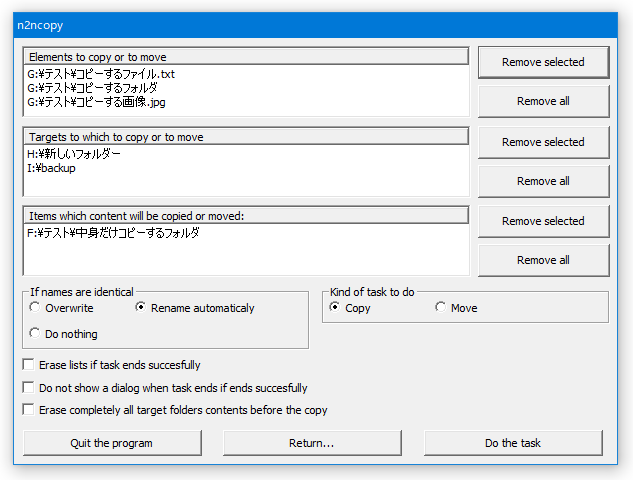Click the Return... button

click(312, 443)
